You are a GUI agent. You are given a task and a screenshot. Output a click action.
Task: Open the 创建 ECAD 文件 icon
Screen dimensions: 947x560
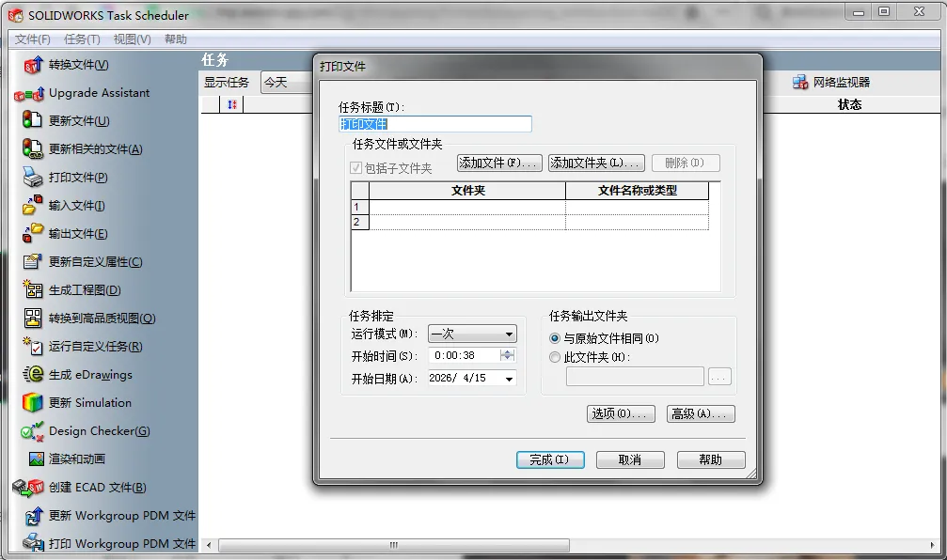coord(28,488)
